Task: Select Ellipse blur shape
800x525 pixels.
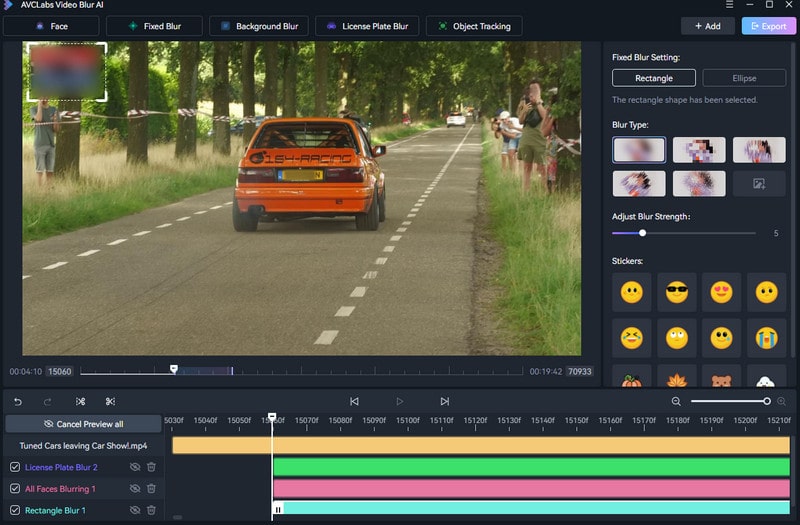Action: click(x=744, y=78)
